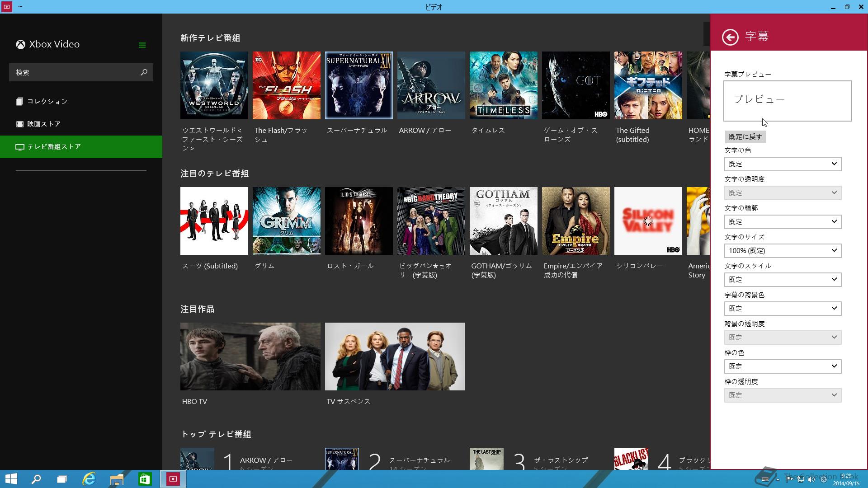The width and height of the screenshot is (868, 488).
Task: Open Windows Start button
Action: pos(11,479)
